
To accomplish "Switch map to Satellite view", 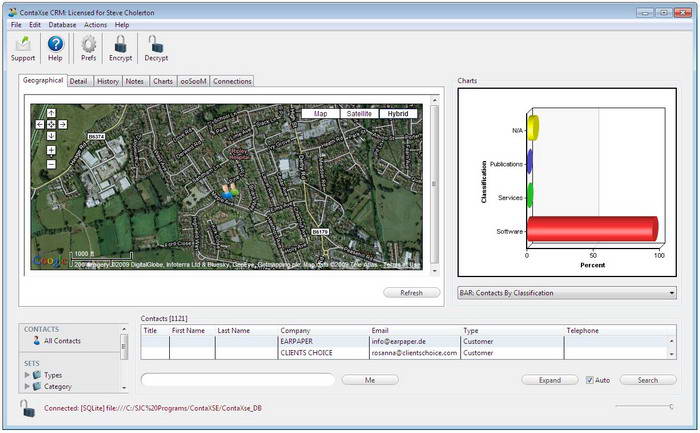I will 359,114.
